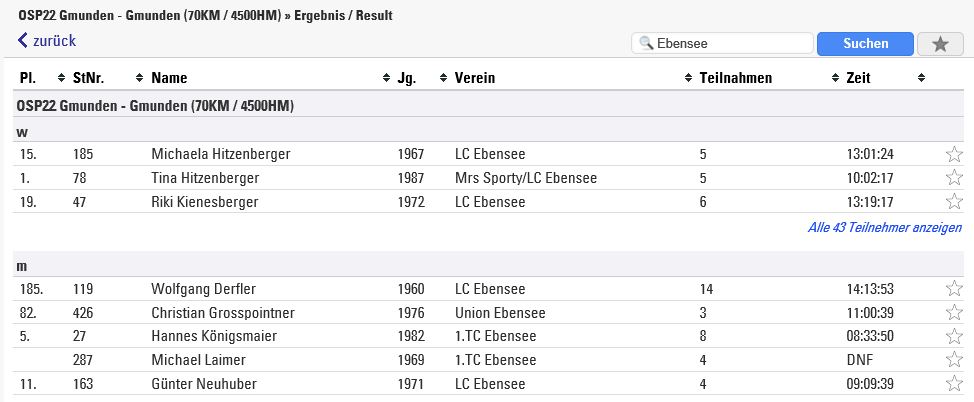Star Hannes Königsmaier's row

pyautogui.click(x=954, y=336)
